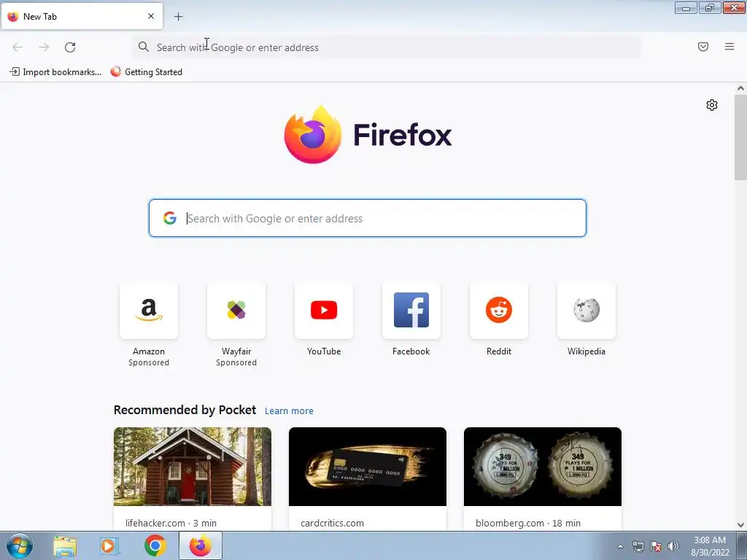Image resolution: width=747 pixels, height=560 pixels.
Task: Click the search magnifier icon in address bar
Action: pyautogui.click(x=144, y=47)
